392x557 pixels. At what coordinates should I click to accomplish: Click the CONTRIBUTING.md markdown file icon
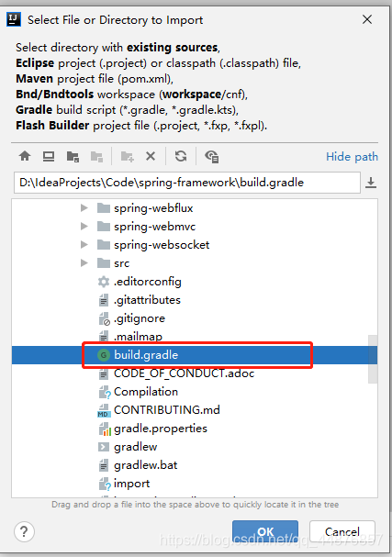(x=104, y=410)
